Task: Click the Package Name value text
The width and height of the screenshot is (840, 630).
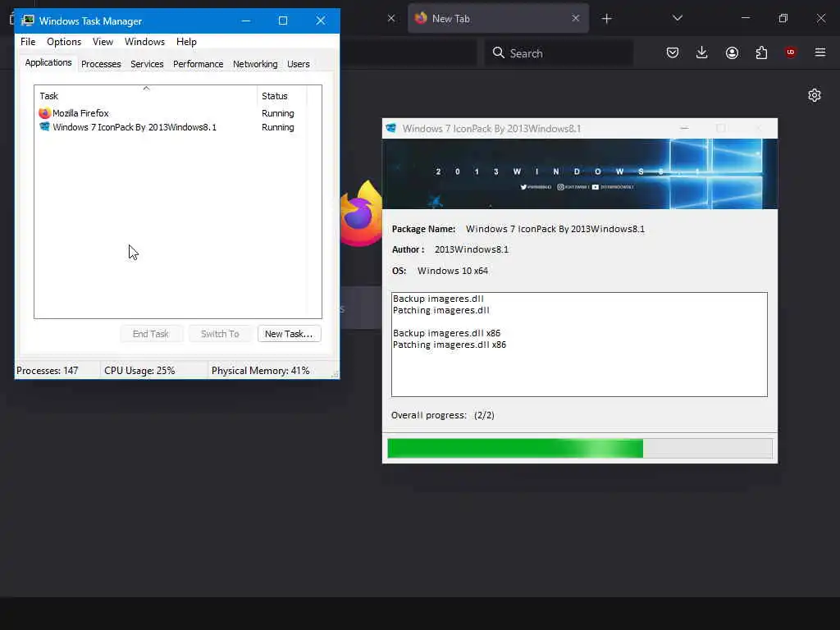Action: (x=555, y=230)
